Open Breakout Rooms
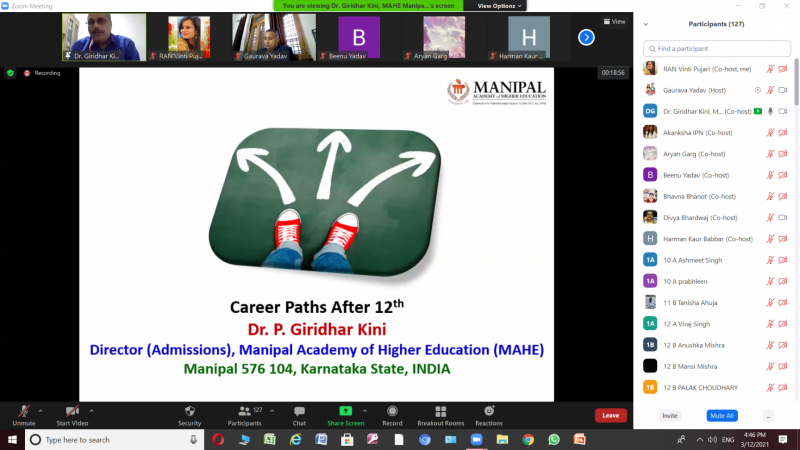Image resolution: width=800 pixels, height=450 pixels. [x=440, y=415]
